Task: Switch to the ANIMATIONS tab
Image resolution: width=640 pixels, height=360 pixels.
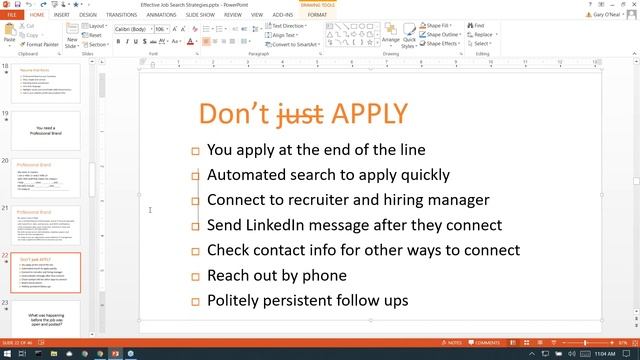Action: pyautogui.click(x=161, y=15)
